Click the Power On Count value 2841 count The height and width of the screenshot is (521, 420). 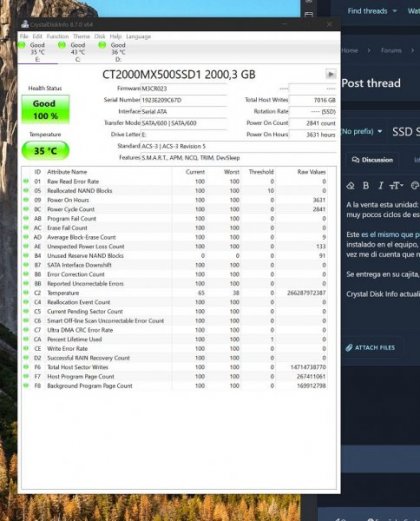tap(312, 123)
